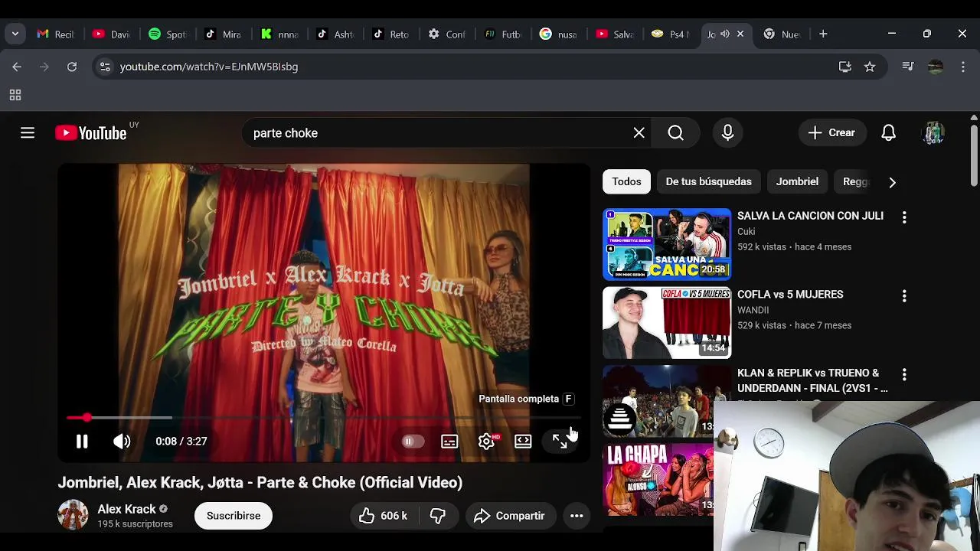Switch to the Google nusa tab

(x=558, y=34)
